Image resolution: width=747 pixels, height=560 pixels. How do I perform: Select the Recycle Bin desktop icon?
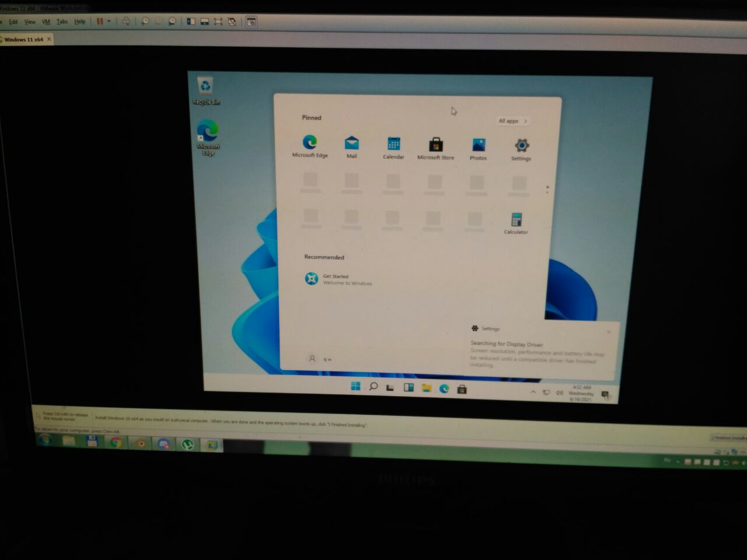point(206,92)
